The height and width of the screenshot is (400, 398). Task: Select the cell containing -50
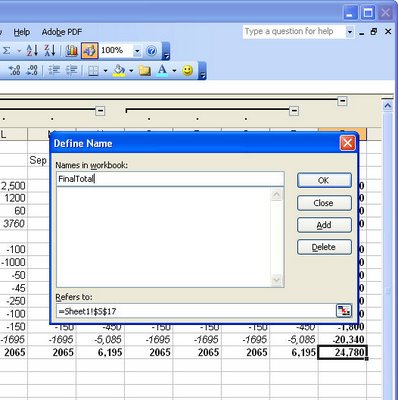pyautogui.click(x=13, y=275)
